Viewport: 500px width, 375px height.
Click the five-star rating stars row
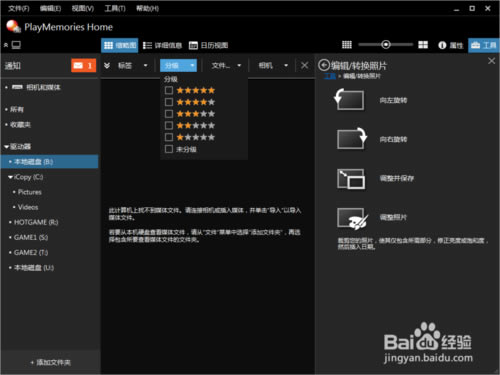point(196,90)
